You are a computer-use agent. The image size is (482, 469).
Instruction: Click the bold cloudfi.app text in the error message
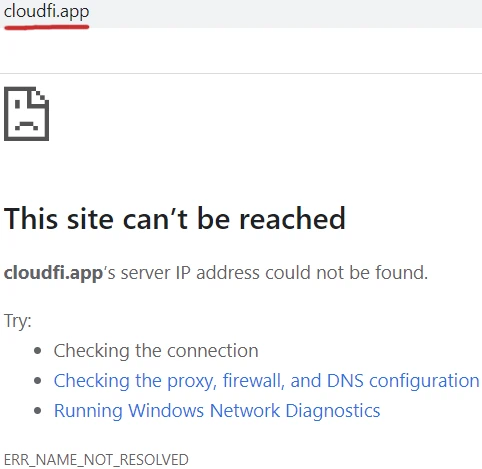53,273
